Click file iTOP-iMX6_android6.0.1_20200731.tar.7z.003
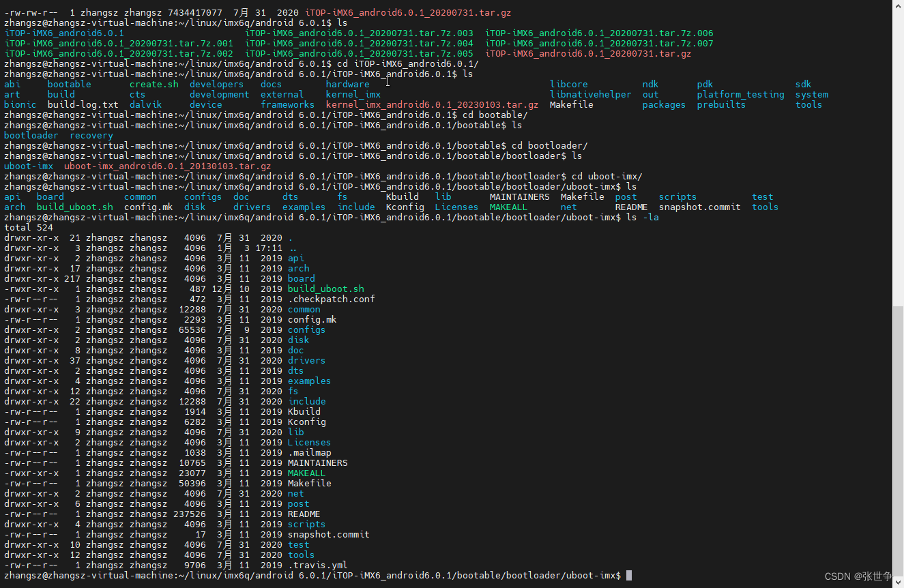 [x=359, y=33]
